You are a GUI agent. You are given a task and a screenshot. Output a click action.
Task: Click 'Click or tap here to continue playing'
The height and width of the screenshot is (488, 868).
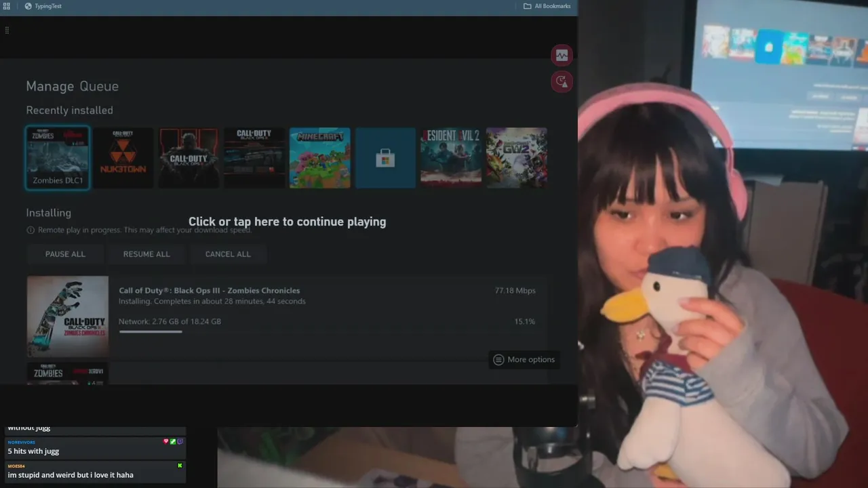287,222
